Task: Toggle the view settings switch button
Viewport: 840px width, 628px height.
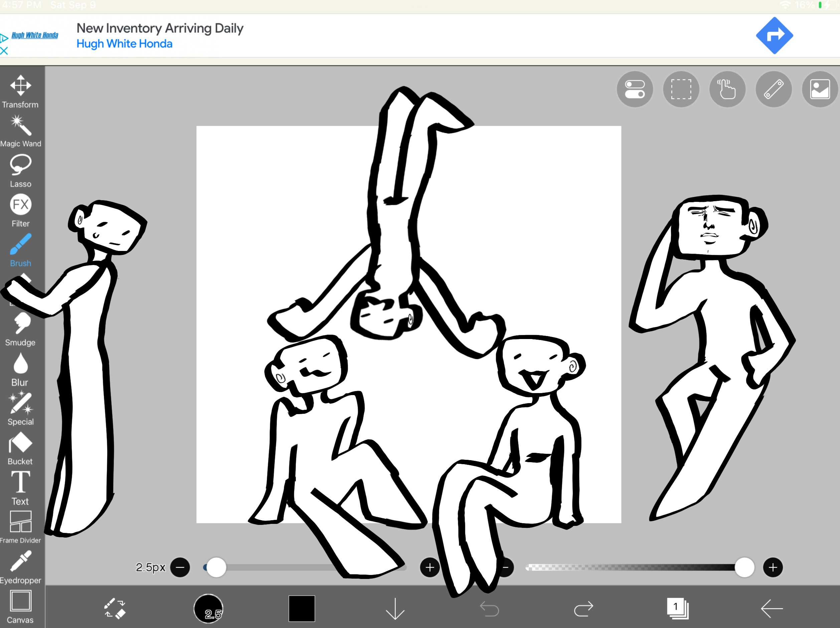Action: pos(635,89)
